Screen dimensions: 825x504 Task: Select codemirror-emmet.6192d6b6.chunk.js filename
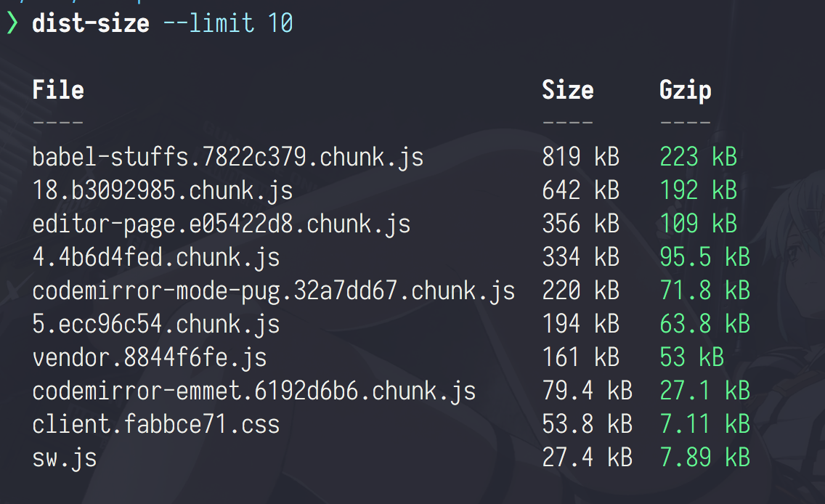coord(254,391)
